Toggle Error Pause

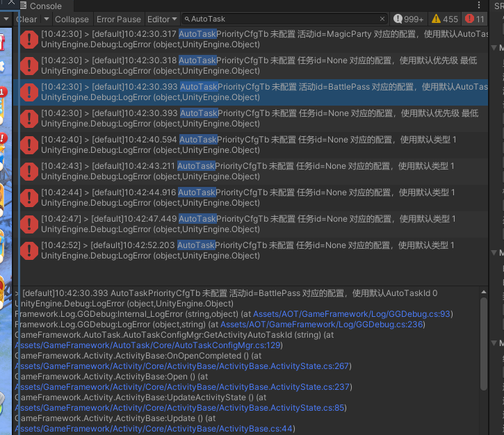click(x=119, y=19)
